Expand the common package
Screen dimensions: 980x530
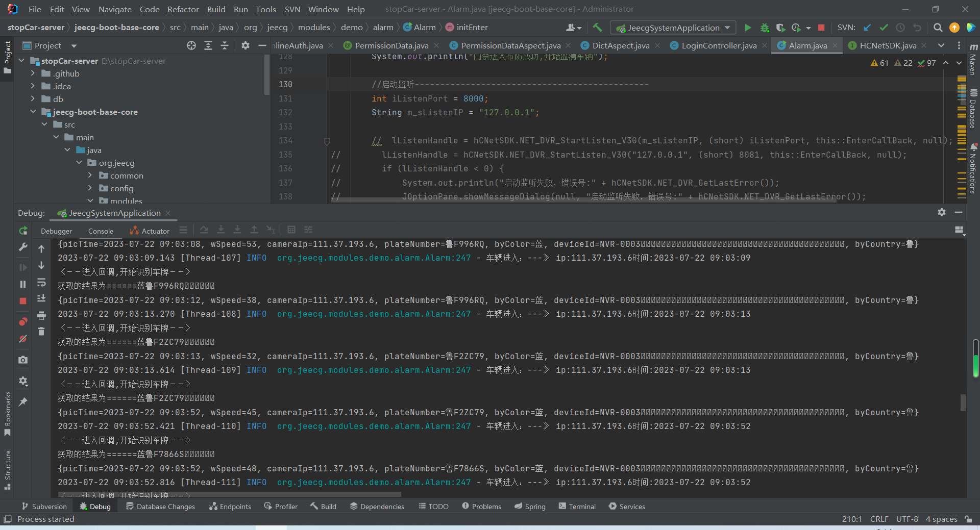[x=90, y=175]
